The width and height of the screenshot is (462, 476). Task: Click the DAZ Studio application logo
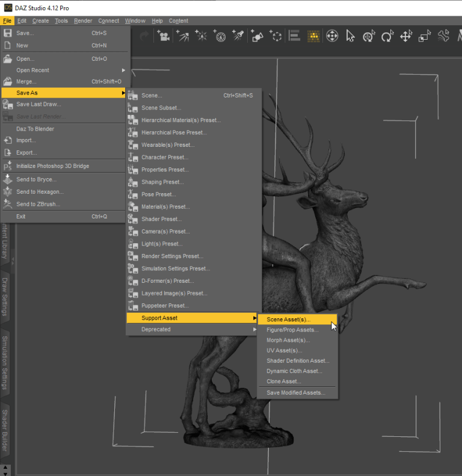8,8
